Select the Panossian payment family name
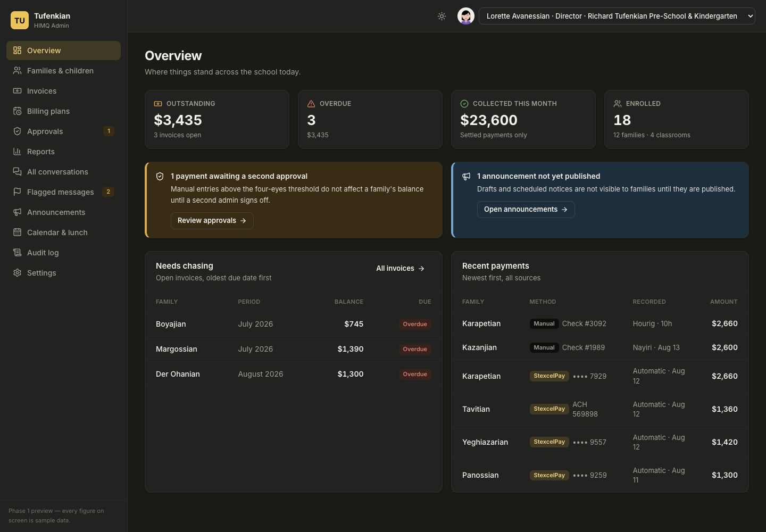 point(480,475)
